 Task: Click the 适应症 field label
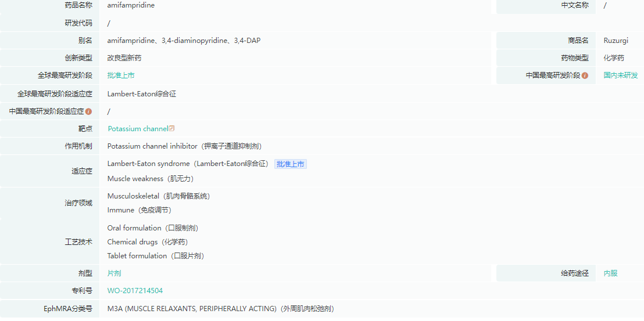82,171
